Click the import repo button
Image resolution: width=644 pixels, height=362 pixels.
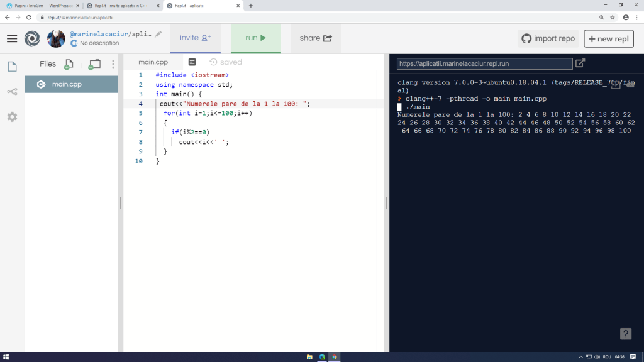[x=548, y=39]
